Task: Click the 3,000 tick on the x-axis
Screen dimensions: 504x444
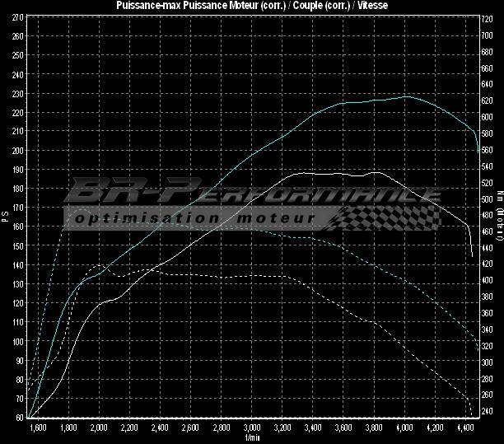Action: coord(252,428)
